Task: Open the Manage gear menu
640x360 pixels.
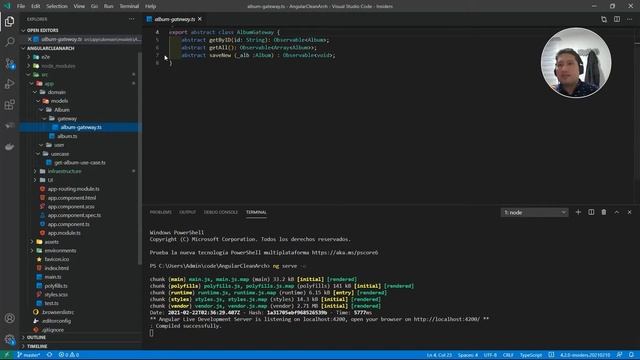Action: pyautogui.click(x=9, y=339)
